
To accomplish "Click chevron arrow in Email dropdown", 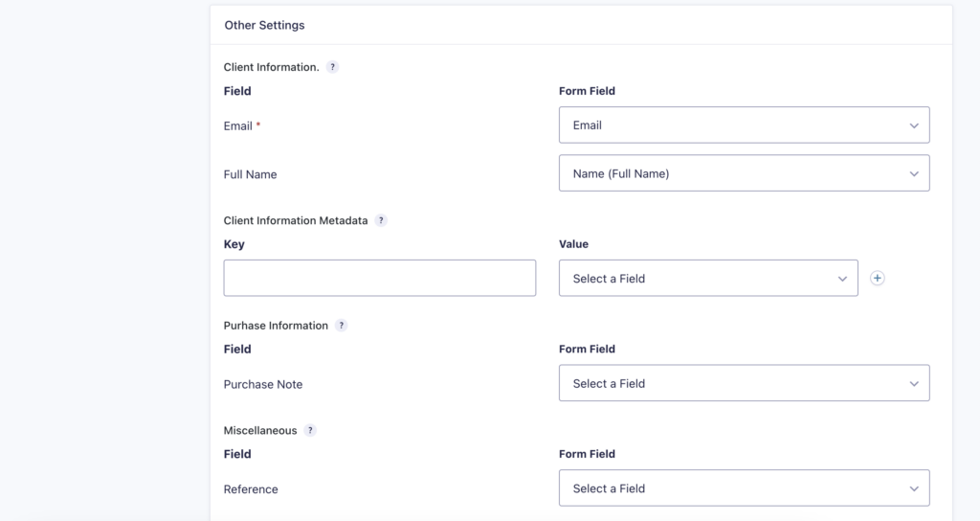I will point(914,125).
